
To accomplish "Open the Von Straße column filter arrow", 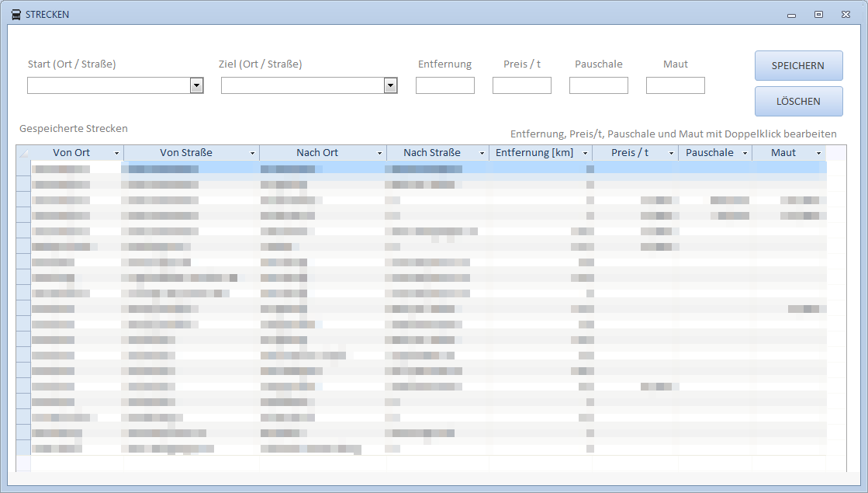I will (252, 154).
